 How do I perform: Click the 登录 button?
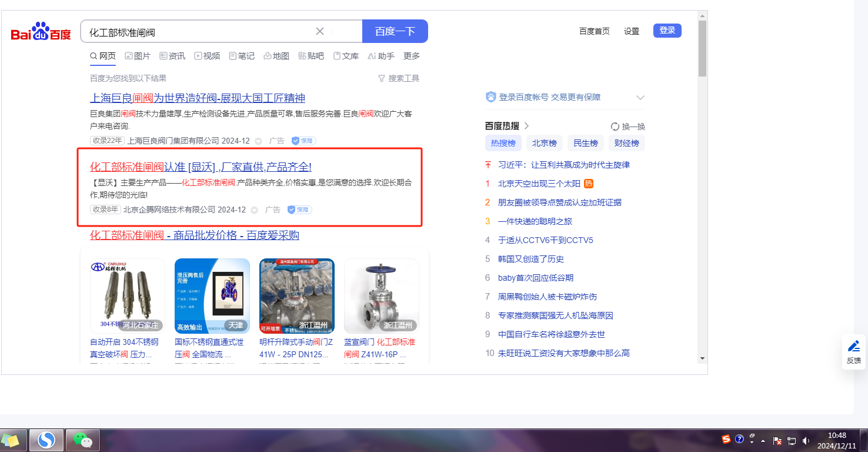(667, 31)
